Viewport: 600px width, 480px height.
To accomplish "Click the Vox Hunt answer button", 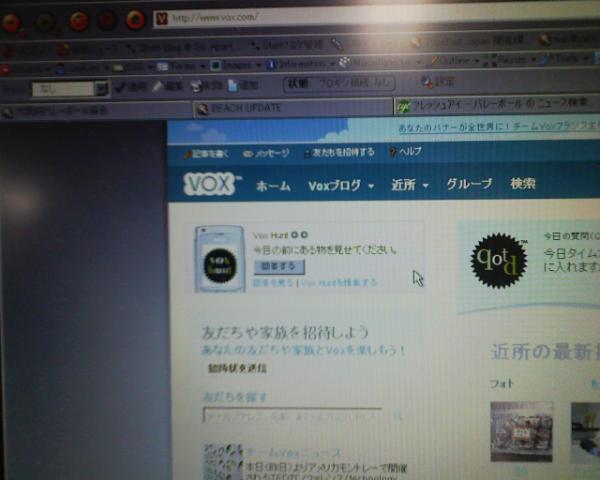I will pos(279,267).
